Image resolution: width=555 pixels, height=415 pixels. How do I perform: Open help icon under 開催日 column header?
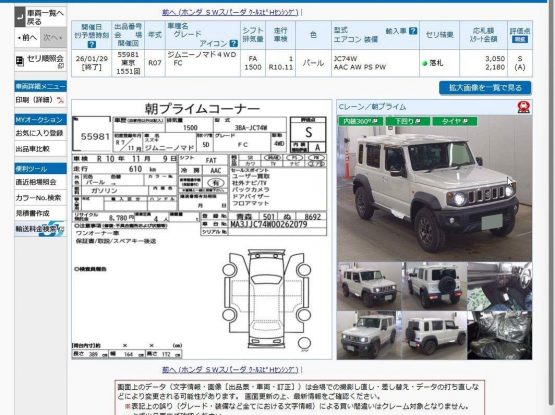pos(92,44)
